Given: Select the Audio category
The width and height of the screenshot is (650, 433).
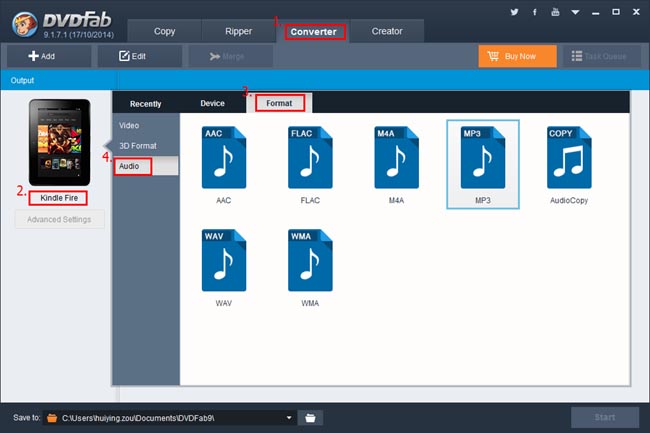Looking at the screenshot, I should 146,166.
